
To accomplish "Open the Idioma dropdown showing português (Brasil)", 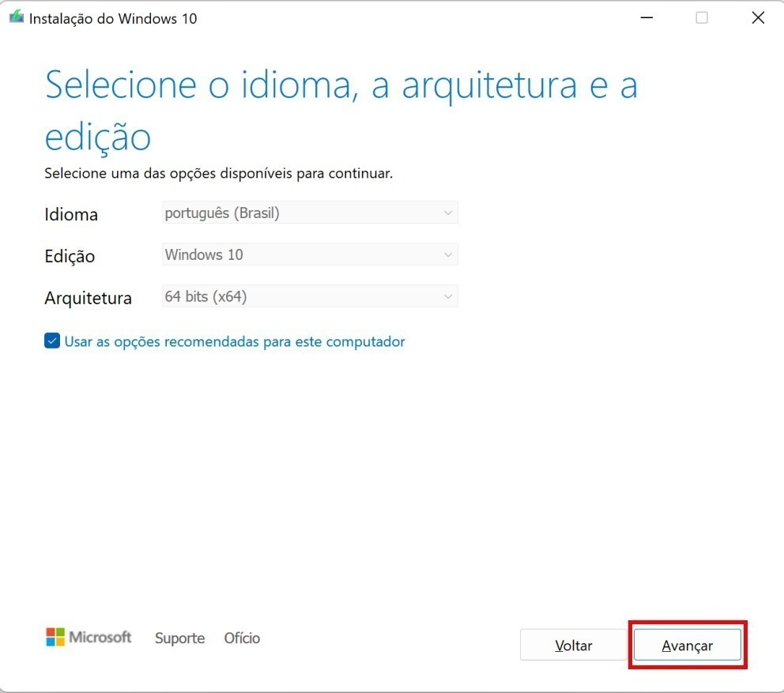I will tap(309, 213).
